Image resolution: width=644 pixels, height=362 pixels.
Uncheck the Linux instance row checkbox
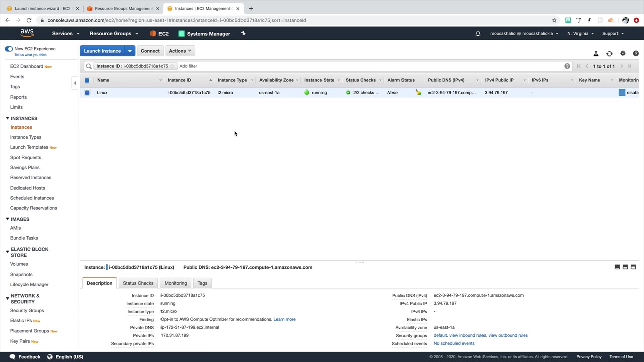87,93
